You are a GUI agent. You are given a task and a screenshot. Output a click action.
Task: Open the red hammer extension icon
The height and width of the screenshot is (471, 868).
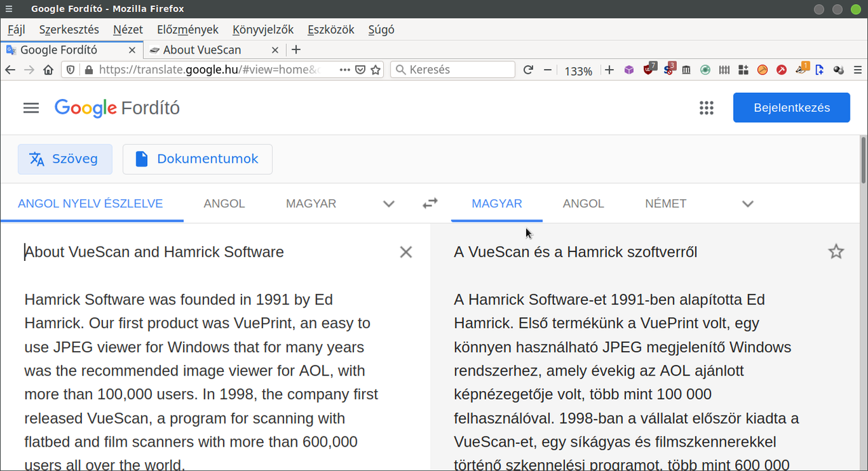coord(781,70)
